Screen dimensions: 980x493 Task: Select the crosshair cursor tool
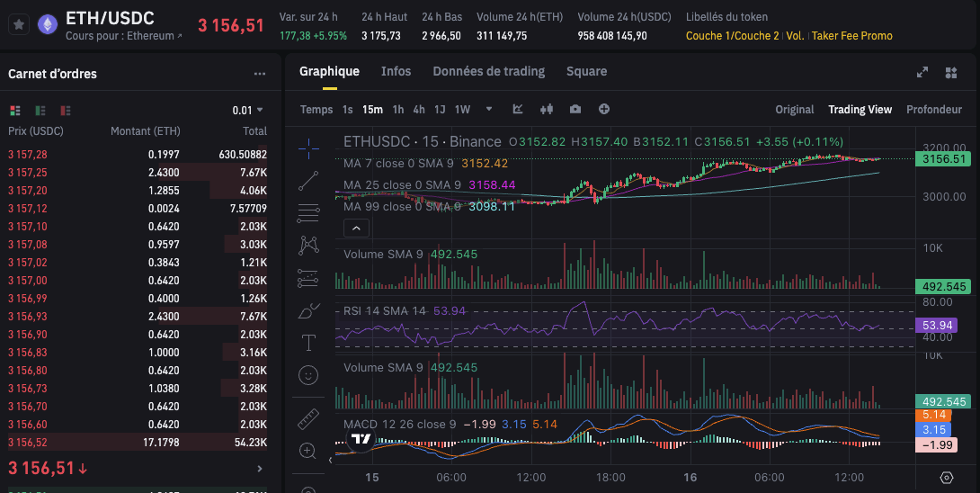308,149
